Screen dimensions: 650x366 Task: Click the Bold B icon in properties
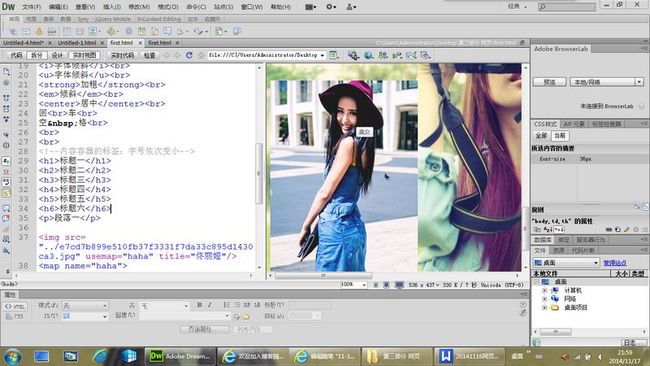pyautogui.click(x=199, y=305)
